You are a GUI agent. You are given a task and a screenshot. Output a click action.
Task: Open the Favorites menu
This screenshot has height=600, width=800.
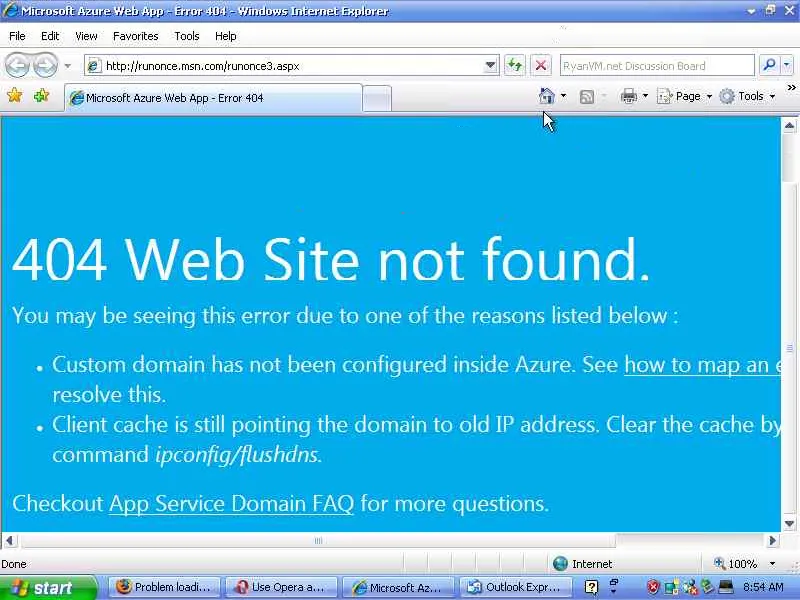[x=136, y=36]
